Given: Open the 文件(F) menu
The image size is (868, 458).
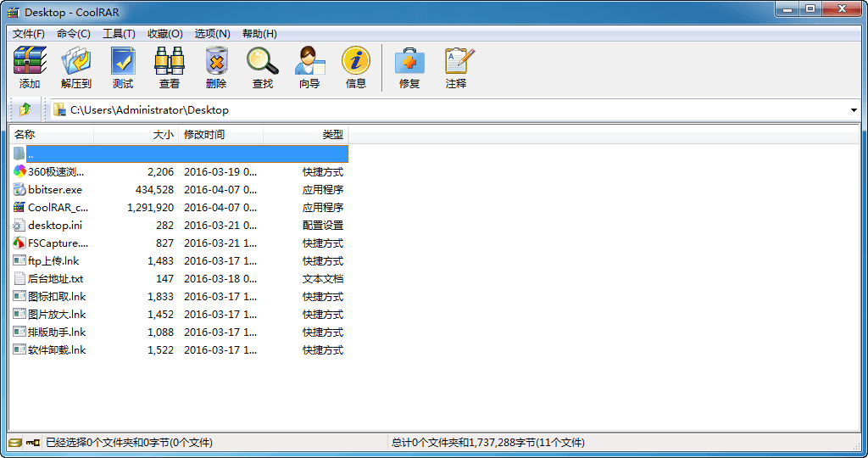Looking at the screenshot, I should pos(29,34).
